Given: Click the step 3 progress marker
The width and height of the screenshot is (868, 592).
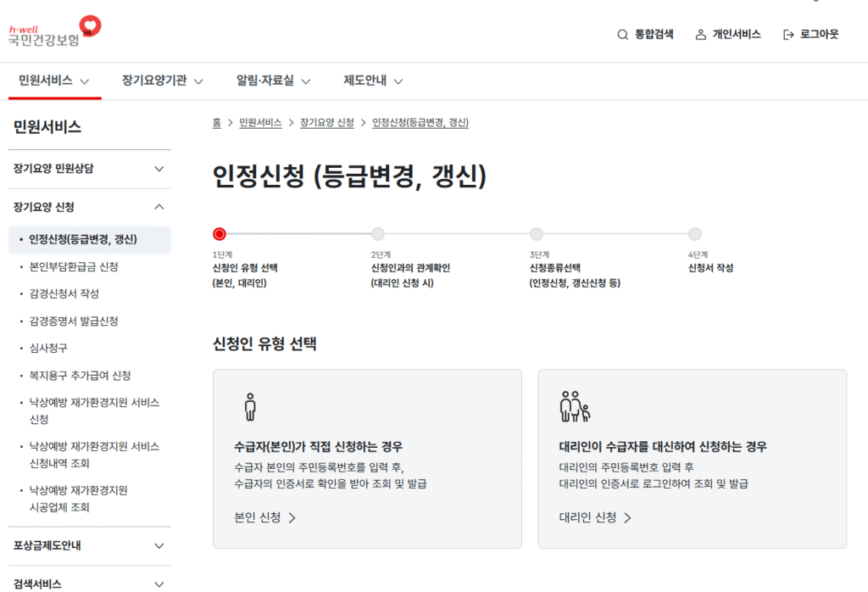Looking at the screenshot, I should pos(537,234).
